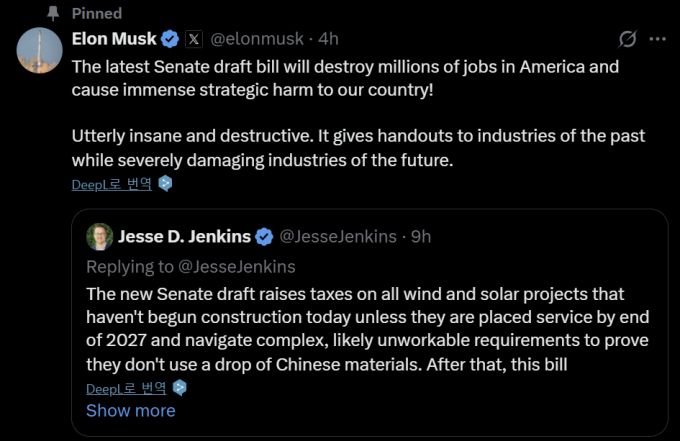This screenshot has height=441, width=680.
Task: Translate the quoted post via DeepL 번역 link
Action: pos(126,388)
